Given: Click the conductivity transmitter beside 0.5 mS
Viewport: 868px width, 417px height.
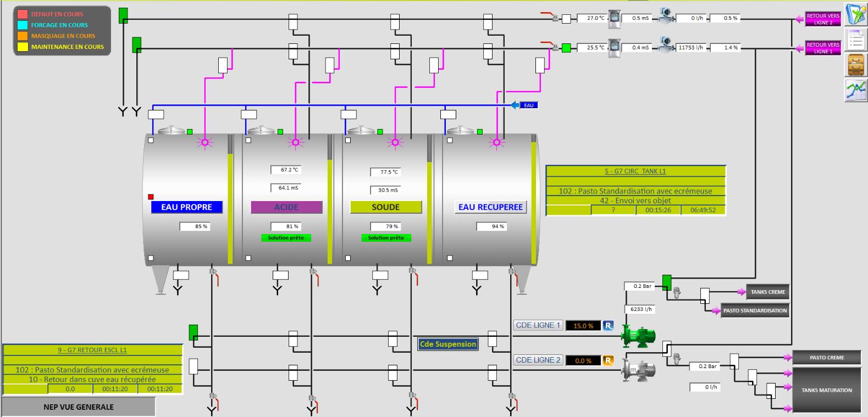Looking at the screenshot, I should 614,18.
